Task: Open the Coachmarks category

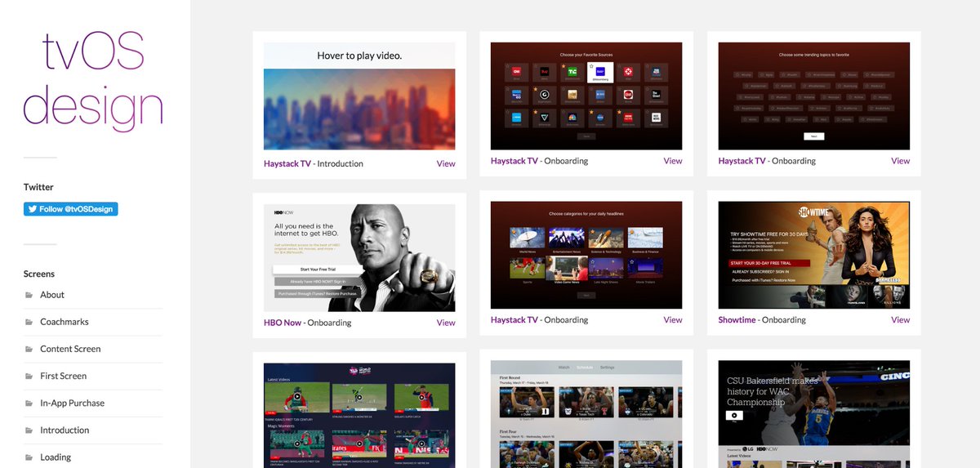Action: pyautogui.click(x=65, y=322)
